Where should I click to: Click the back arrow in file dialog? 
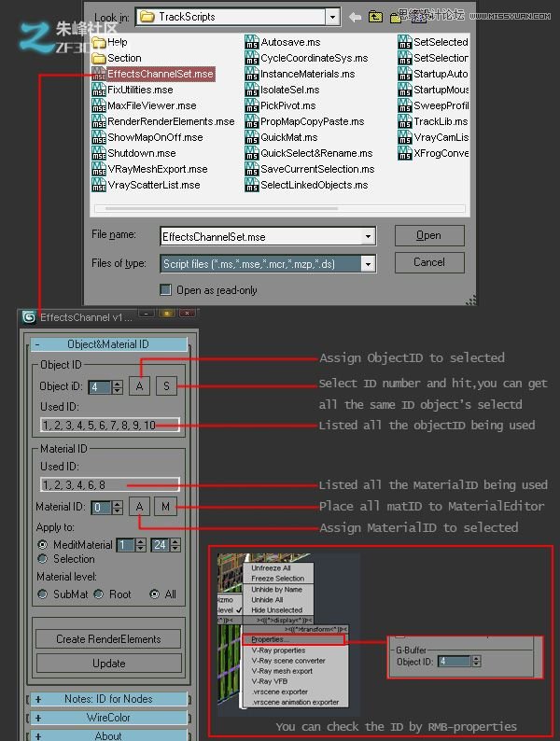tap(355, 18)
